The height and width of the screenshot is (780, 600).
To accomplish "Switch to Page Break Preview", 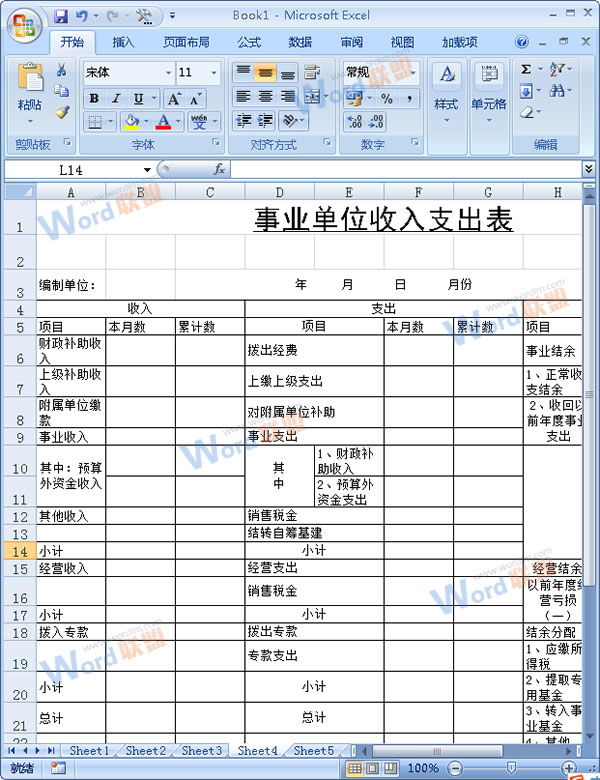I will click(x=390, y=768).
